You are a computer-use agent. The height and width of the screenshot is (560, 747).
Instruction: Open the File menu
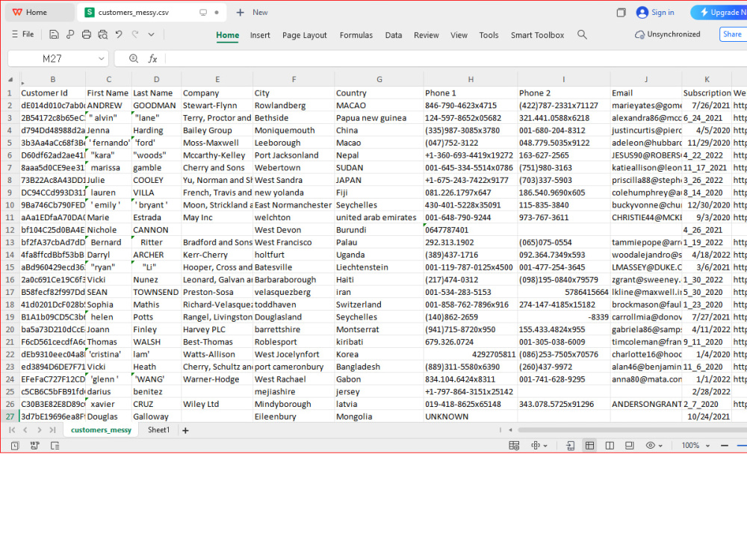tap(23, 34)
